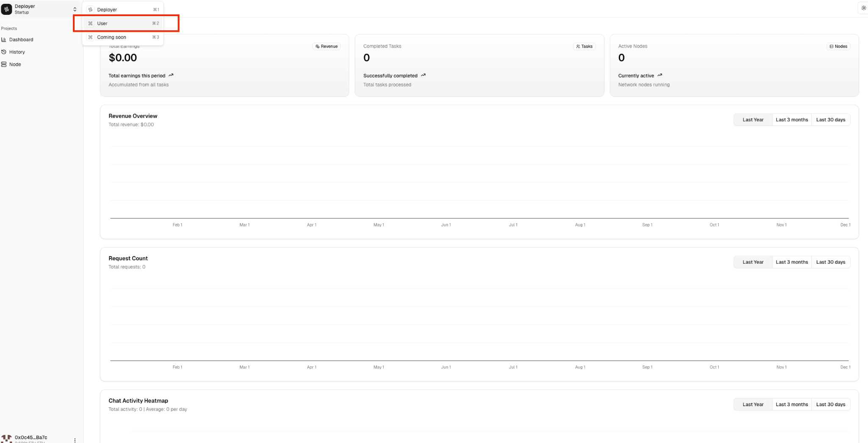Click Total revenue: $0.00 text
Viewport: 868px width, 443px height.
131,125
